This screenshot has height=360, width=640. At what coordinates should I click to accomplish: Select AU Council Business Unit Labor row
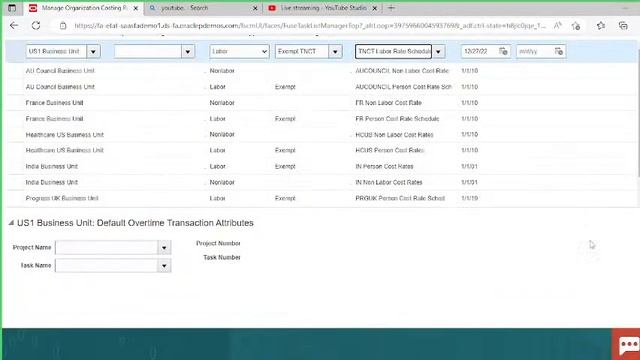tap(322, 87)
